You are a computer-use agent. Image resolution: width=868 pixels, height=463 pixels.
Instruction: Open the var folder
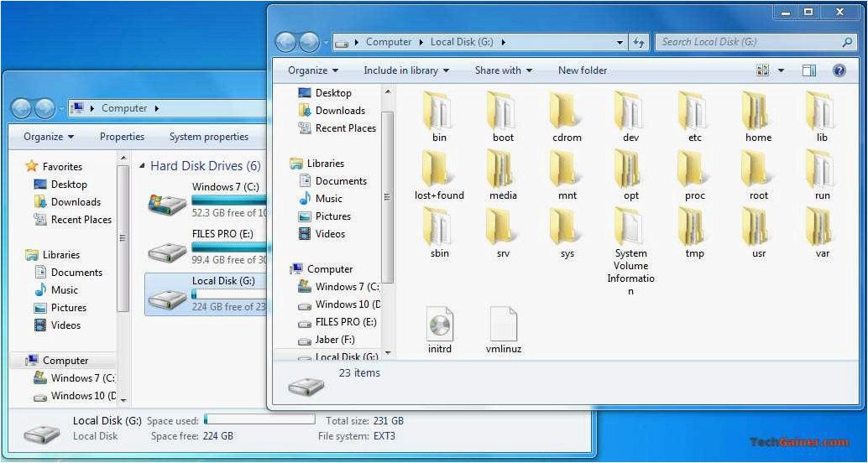point(822,233)
